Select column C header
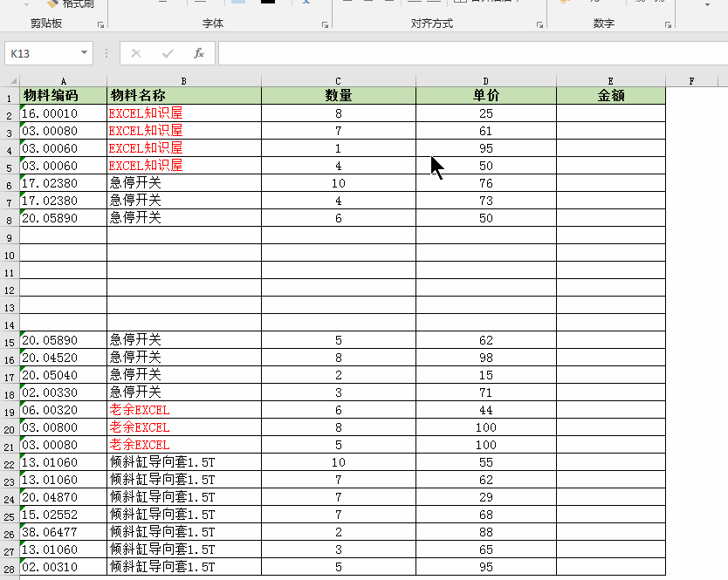This screenshot has width=728, height=580. pyautogui.click(x=339, y=81)
